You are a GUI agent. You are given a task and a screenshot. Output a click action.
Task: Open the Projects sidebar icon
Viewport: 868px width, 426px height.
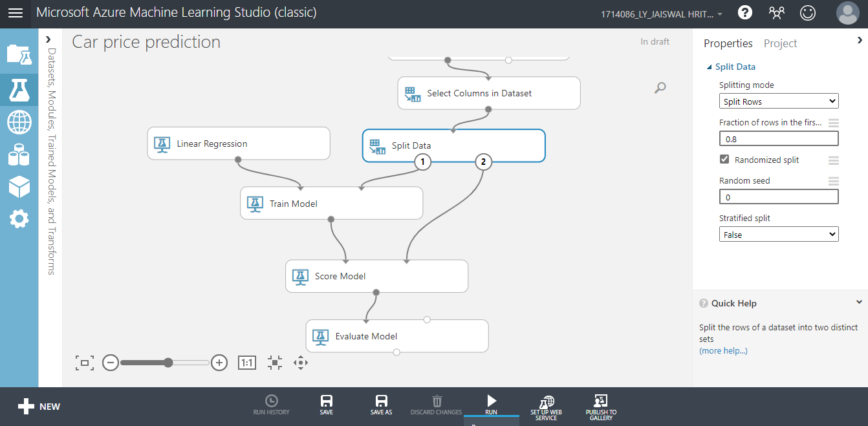point(19,54)
